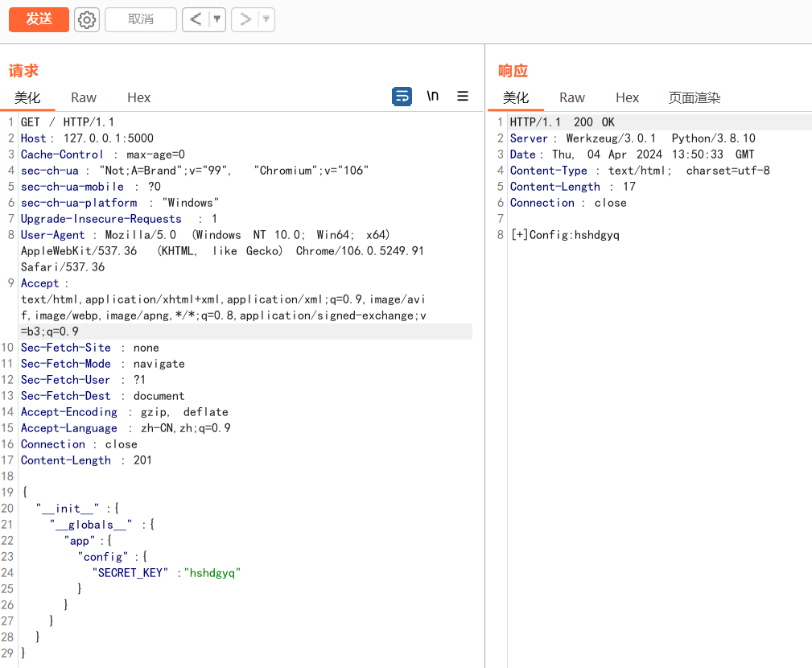The height and width of the screenshot is (668, 812).
Task: Switch response view to the 美化 tab
Action: [516, 98]
